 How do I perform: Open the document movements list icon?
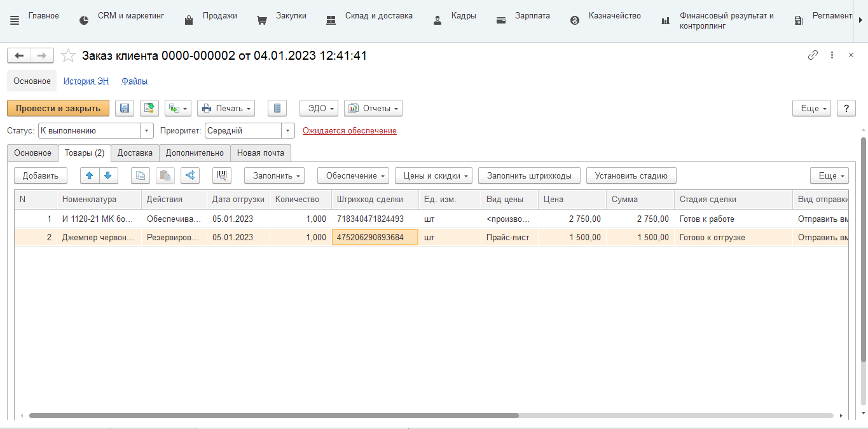pyautogui.click(x=277, y=109)
